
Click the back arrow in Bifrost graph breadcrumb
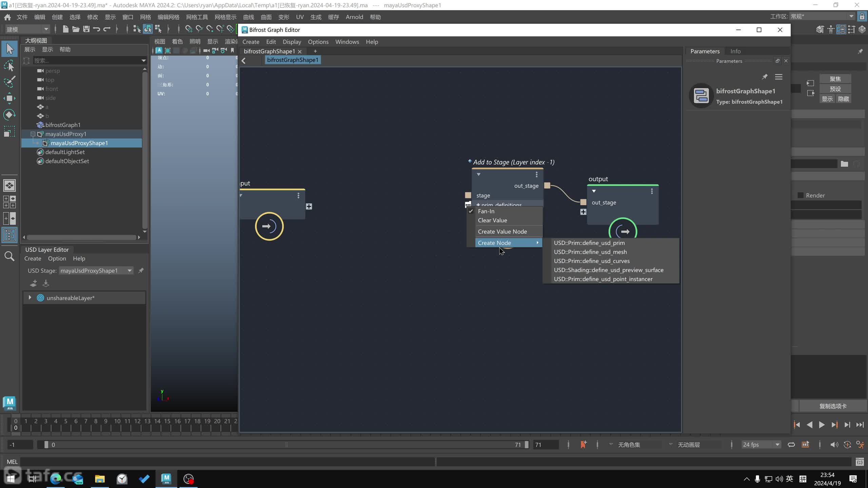[243, 60]
